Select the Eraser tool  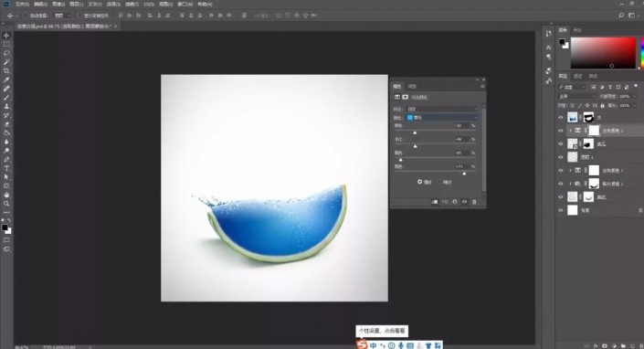click(6, 124)
